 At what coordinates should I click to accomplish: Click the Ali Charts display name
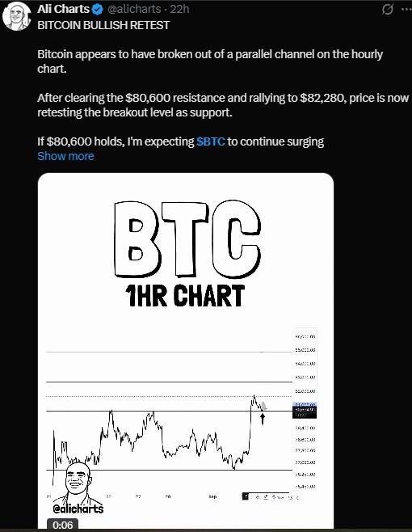63,9
